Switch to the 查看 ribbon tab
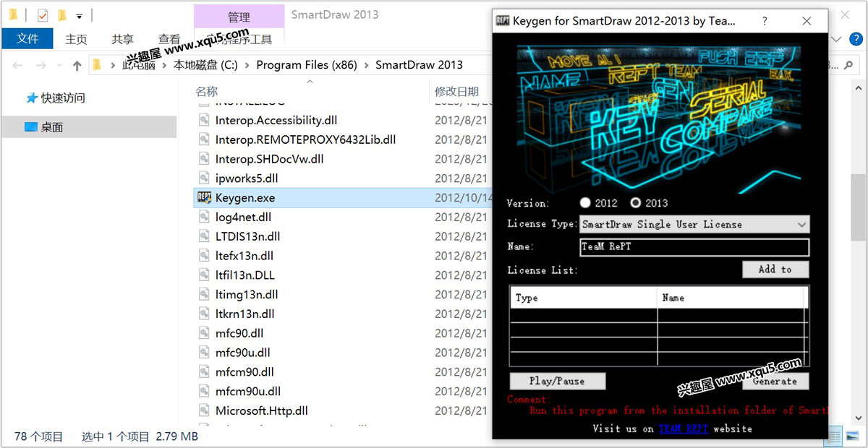868x448 pixels. click(x=169, y=39)
